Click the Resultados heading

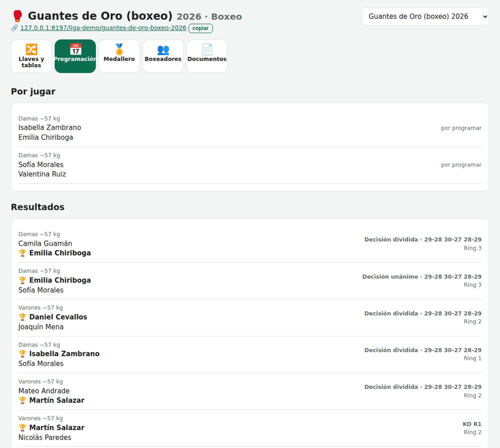click(37, 207)
